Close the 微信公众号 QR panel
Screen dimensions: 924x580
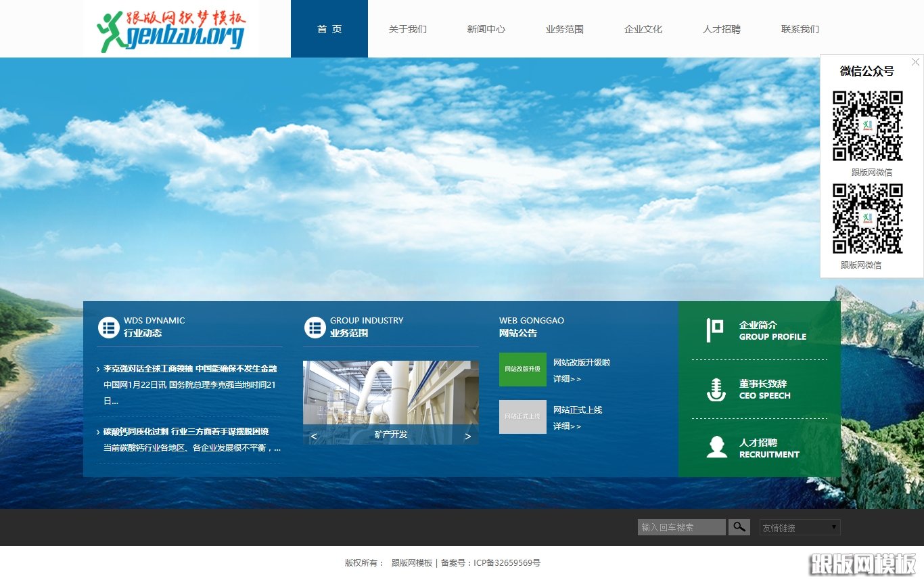click(x=915, y=62)
